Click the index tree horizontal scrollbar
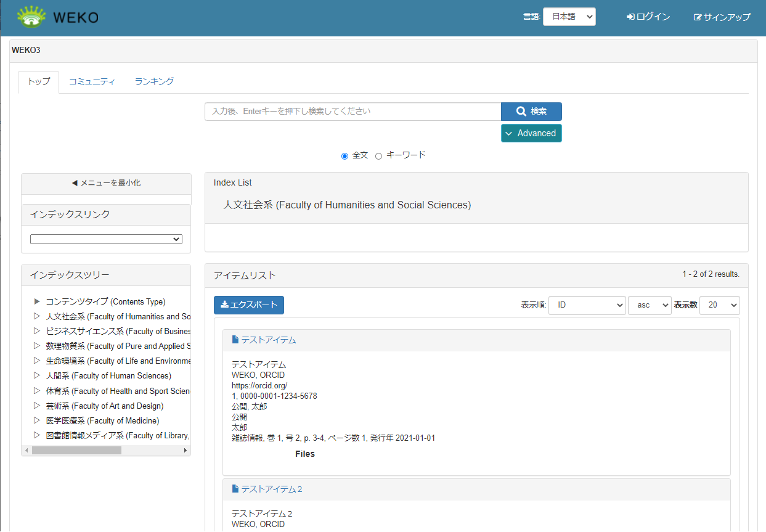 (x=76, y=451)
